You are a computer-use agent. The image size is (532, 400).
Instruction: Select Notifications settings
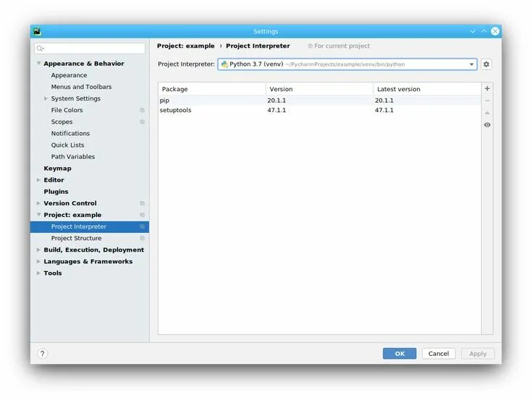(70, 133)
